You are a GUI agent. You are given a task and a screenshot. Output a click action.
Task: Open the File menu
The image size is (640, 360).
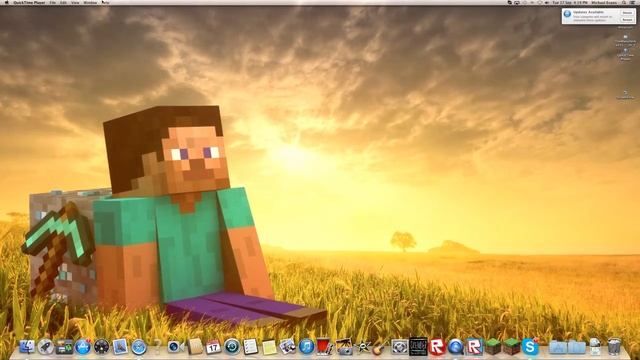click(53, 2)
